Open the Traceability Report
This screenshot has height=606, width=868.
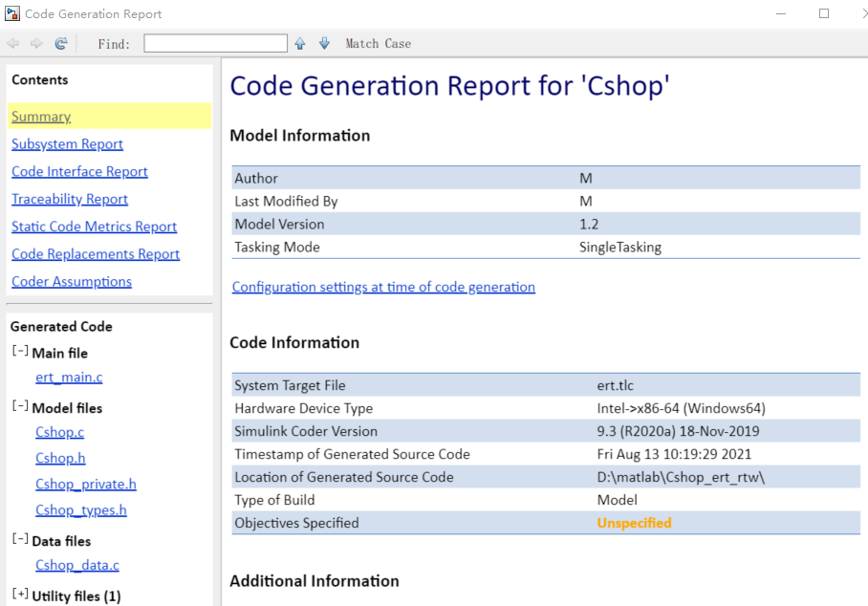click(x=69, y=199)
